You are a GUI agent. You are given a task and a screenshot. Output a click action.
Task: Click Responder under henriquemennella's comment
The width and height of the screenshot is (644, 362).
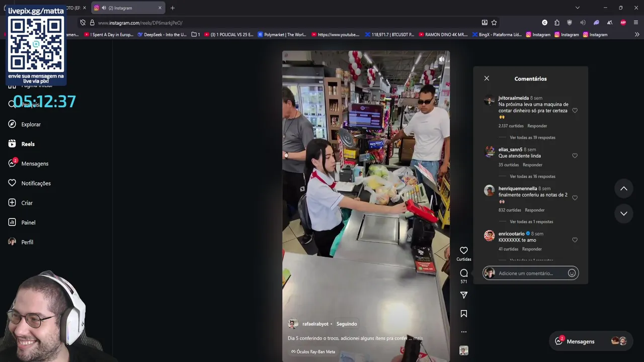coord(534,210)
